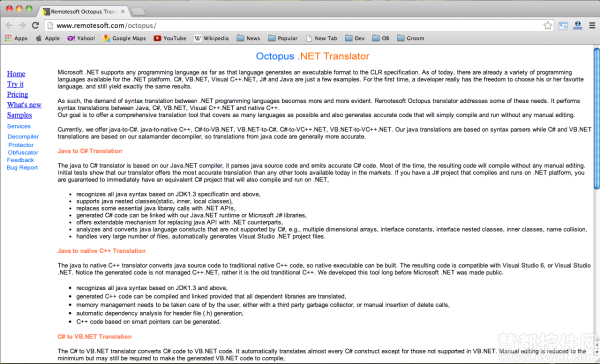
Task: Open the New Tab bookmark
Action: 321,38
